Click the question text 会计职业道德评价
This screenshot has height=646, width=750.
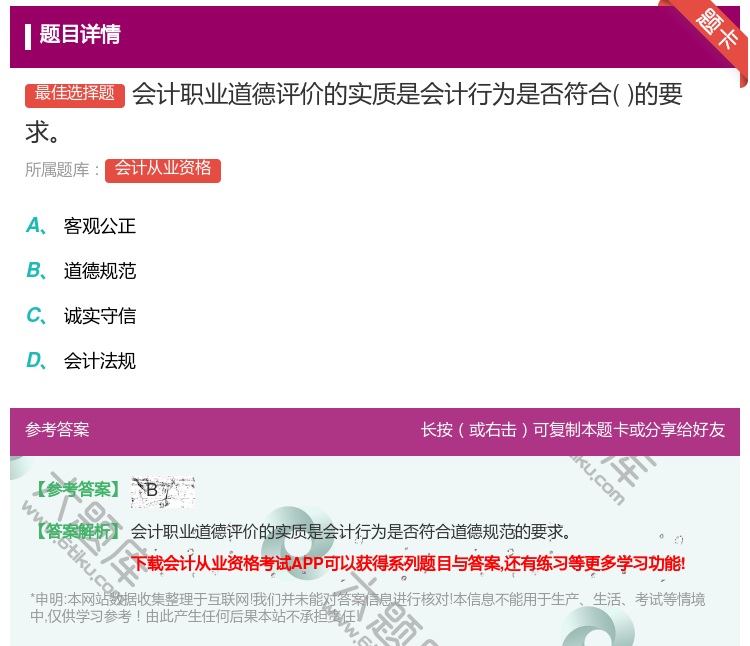click(354, 113)
